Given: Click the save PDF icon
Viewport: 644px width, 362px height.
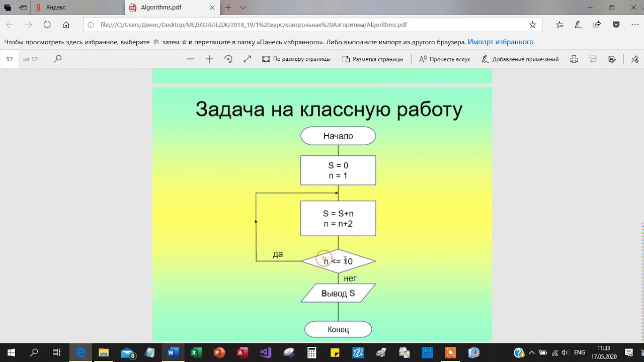Looking at the screenshot, I should [x=593, y=59].
